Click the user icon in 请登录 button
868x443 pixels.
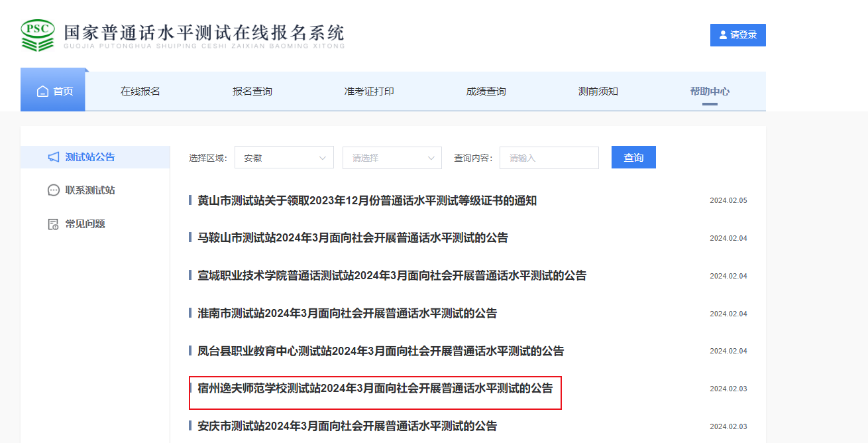pos(723,35)
